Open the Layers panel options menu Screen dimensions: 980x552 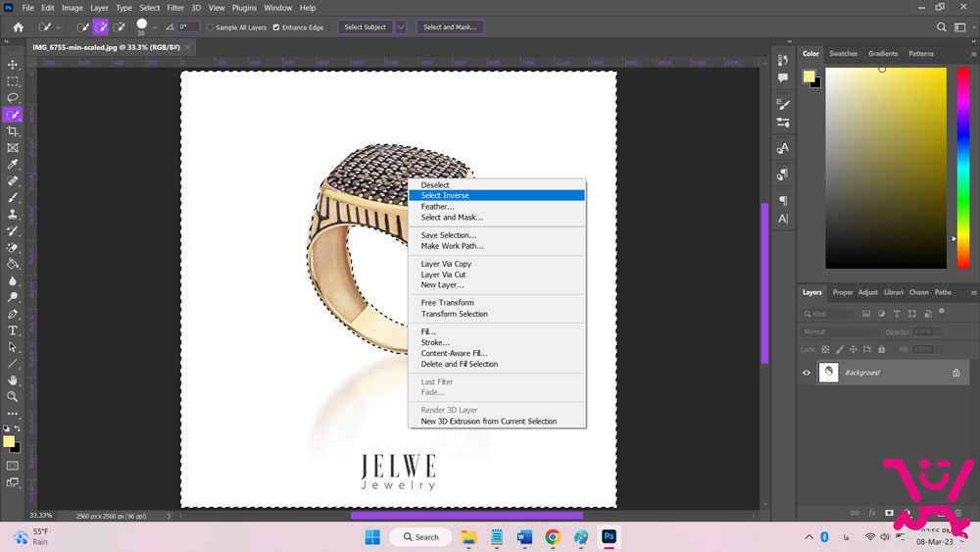coord(973,292)
